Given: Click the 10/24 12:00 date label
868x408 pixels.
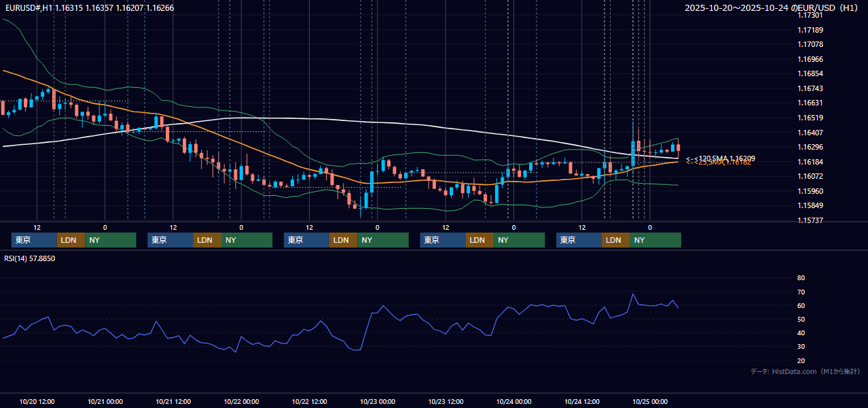Looking at the screenshot, I should click(x=582, y=401).
